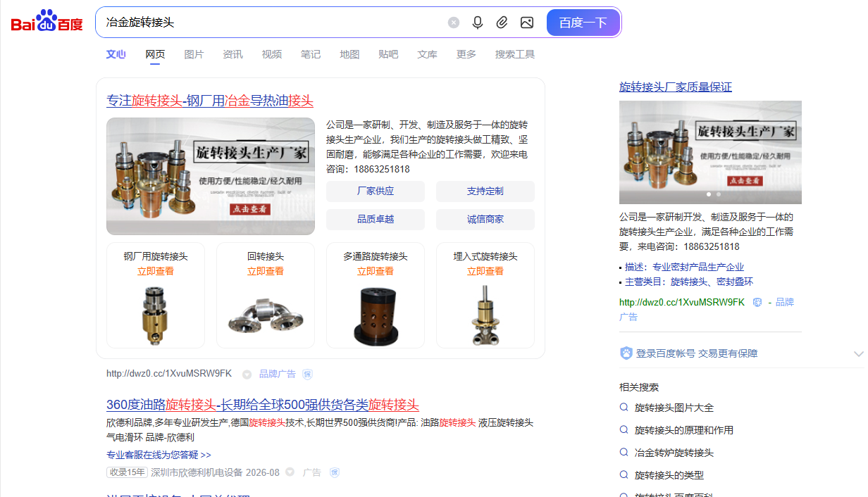Switch to the 笔记 tab

click(x=311, y=54)
